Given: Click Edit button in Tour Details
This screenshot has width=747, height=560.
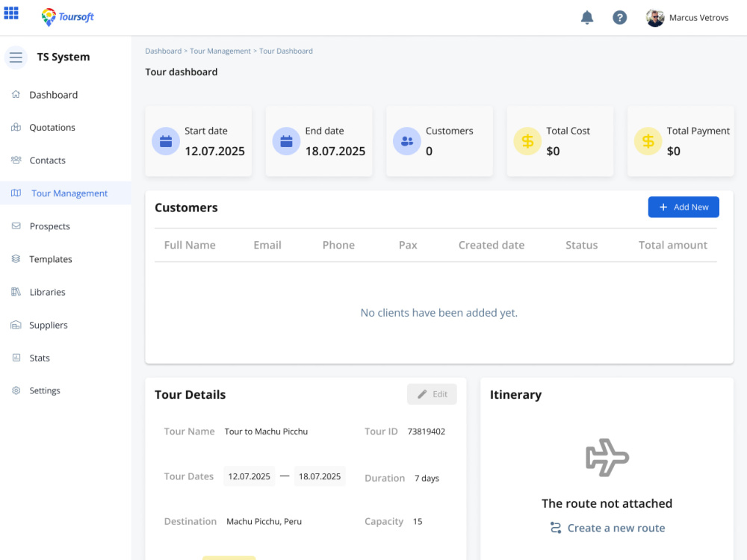Looking at the screenshot, I should coord(432,394).
